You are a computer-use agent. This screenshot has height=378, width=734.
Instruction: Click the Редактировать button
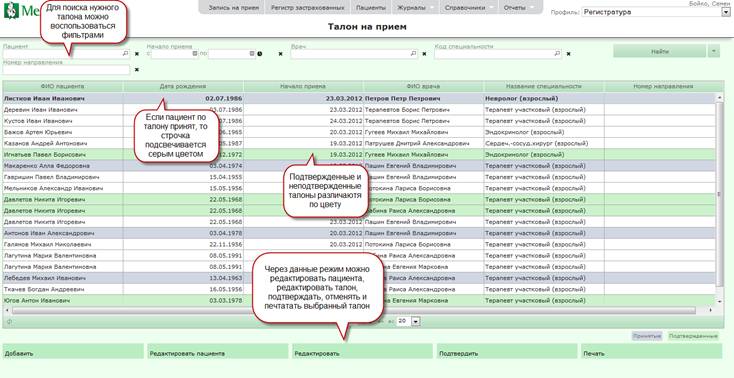click(x=362, y=351)
